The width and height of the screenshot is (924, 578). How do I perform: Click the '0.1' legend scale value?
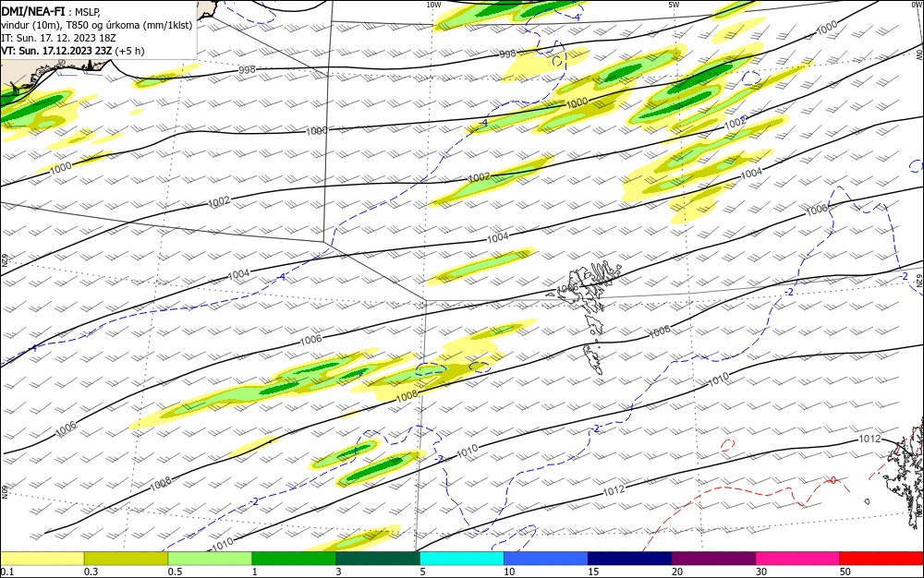[6, 572]
